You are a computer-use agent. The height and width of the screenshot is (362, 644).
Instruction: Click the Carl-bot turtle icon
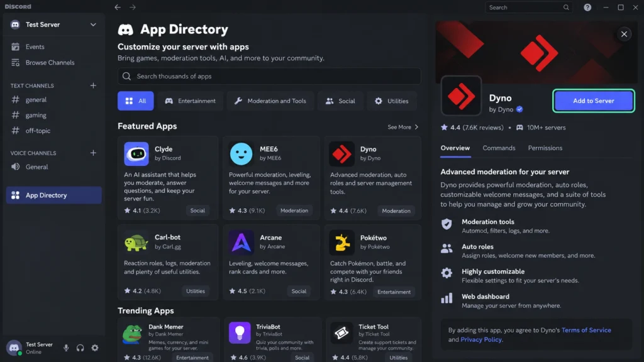click(136, 242)
